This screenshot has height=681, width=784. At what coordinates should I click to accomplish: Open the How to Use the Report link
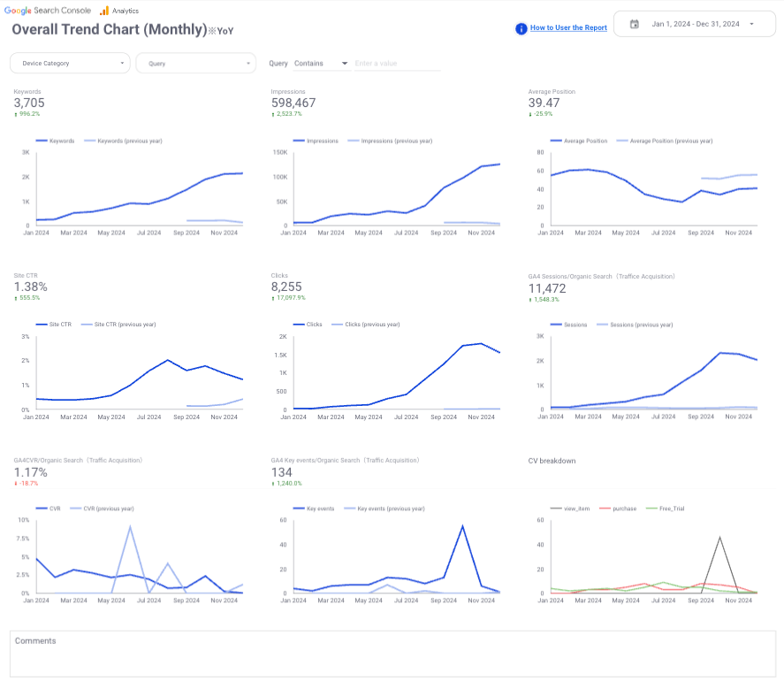pos(568,28)
